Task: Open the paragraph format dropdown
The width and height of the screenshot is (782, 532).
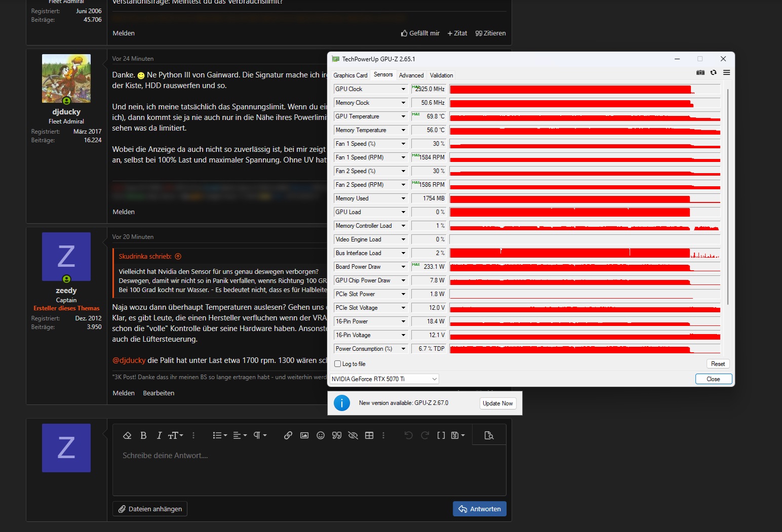Action: (260, 435)
